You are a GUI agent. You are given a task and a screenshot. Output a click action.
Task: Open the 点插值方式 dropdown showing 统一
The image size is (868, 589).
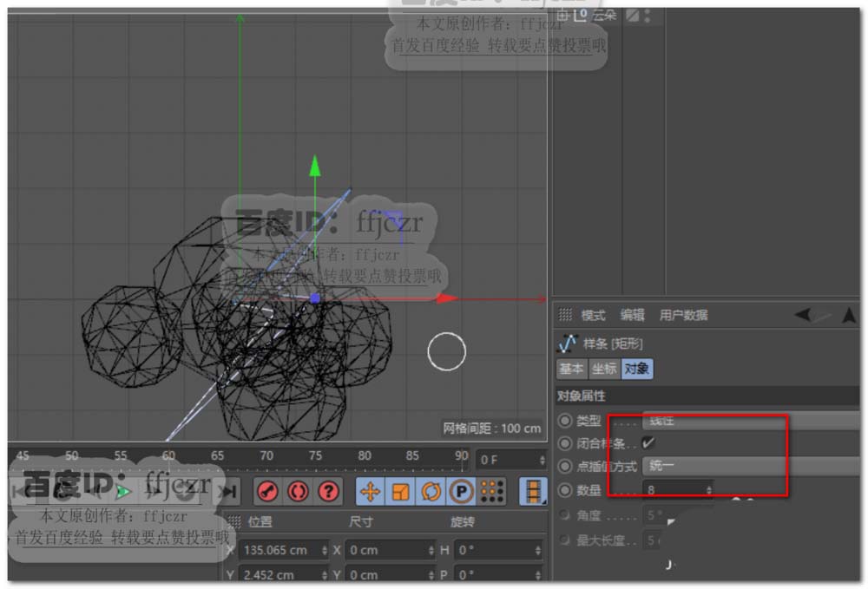[751, 466]
